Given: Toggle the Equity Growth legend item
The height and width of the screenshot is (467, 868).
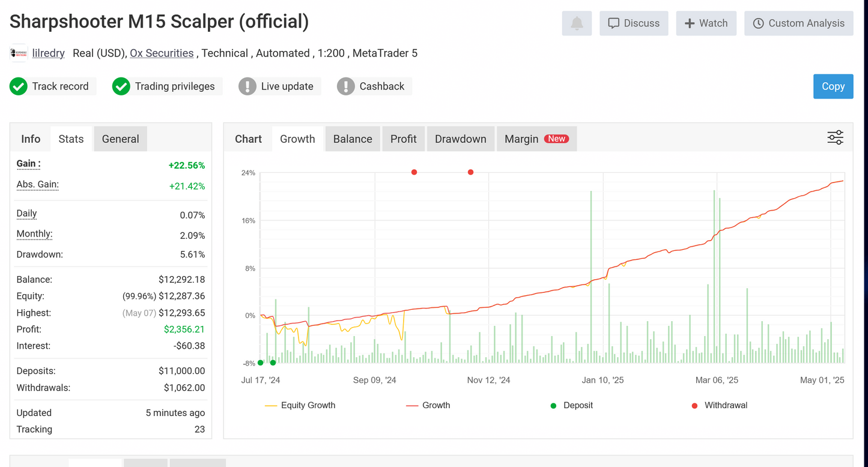Looking at the screenshot, I should tap(300, 405).
